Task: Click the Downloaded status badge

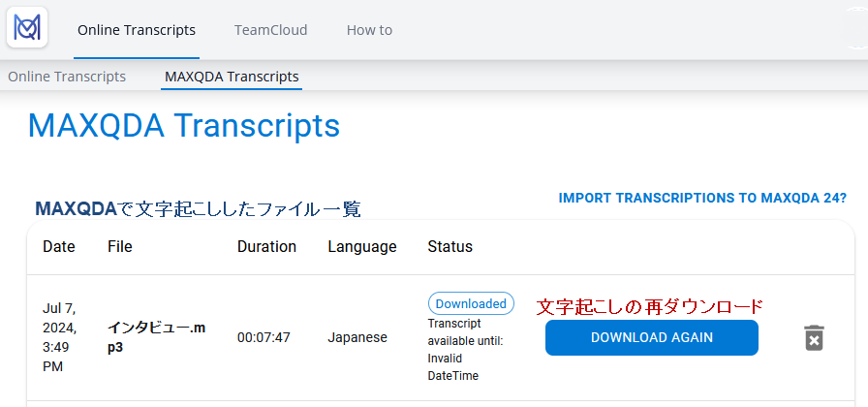Action: [471, 303]
